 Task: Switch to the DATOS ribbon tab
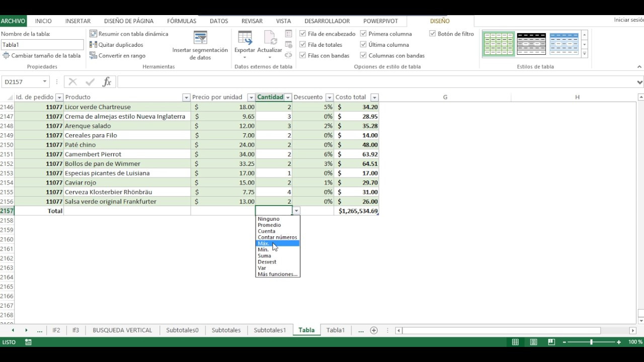tap(218, 21)
